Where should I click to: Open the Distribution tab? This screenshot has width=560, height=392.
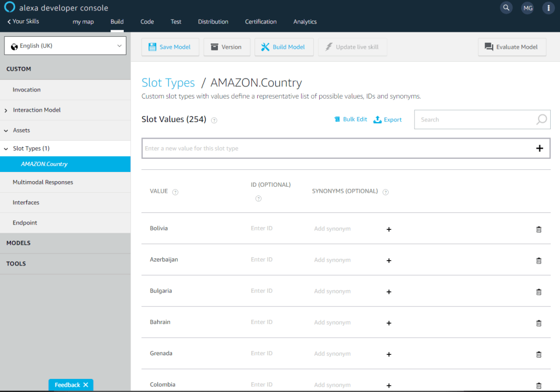tap(213, 22)
